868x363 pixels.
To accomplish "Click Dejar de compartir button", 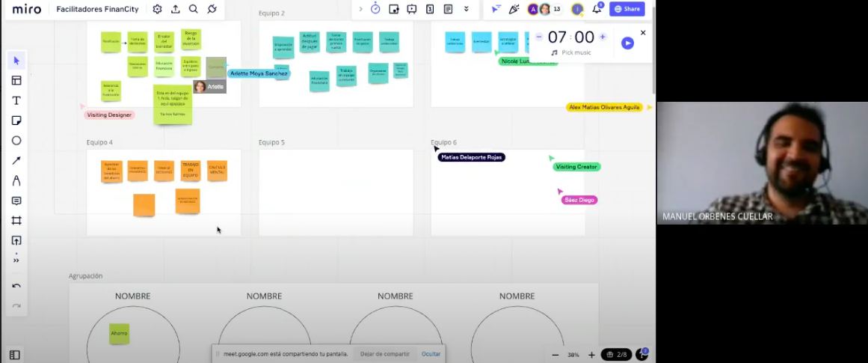I will click(385, 353).
